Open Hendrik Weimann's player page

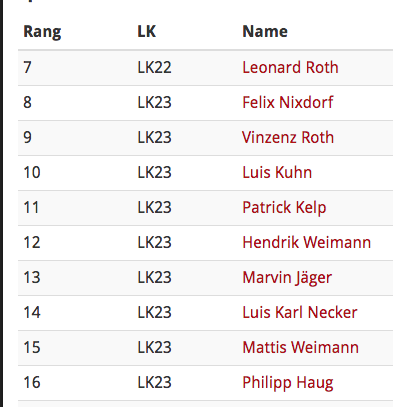pyautogui.click(x=306, y=242)
